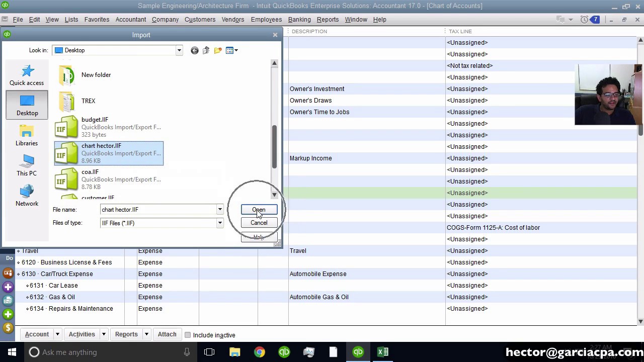The image size is (644, 362).
Task: Expand the File name dropdown arrow
Action: coord(220,210)
